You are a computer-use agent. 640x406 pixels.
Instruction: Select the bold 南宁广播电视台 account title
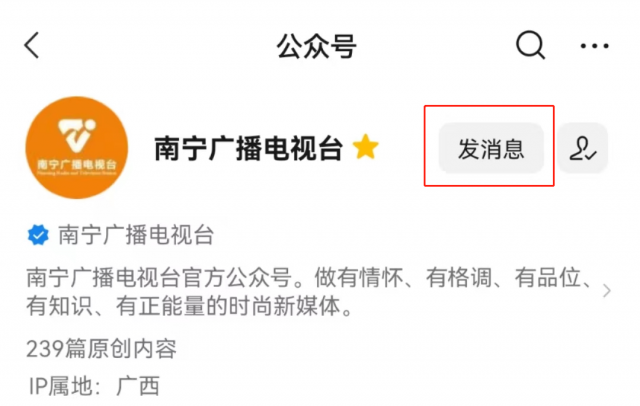pyautogui.click(x=249, y=148)
